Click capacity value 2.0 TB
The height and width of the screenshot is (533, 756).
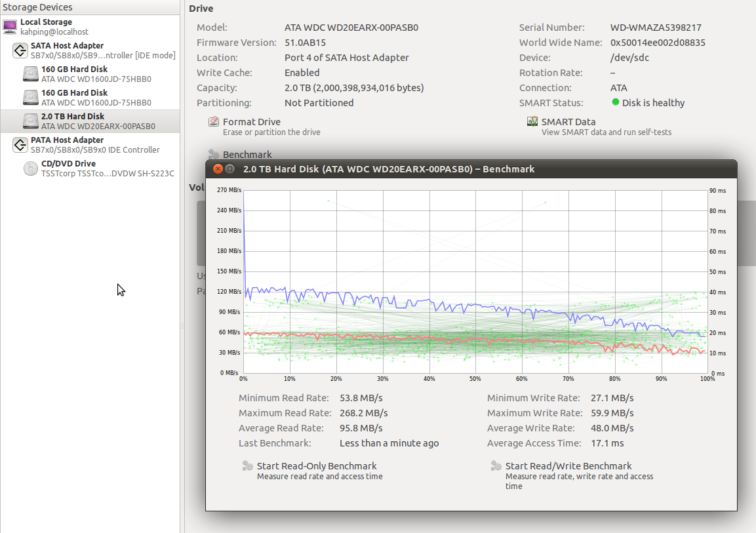click(354, 88)
